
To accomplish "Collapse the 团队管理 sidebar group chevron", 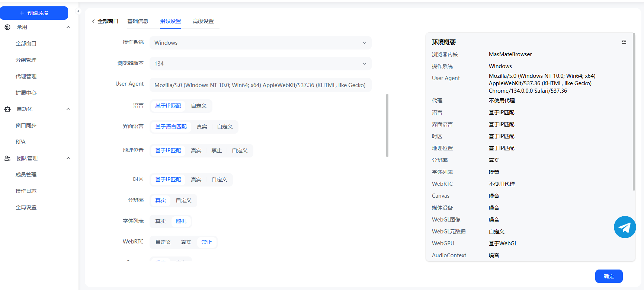I will click(x=68, y=158).
